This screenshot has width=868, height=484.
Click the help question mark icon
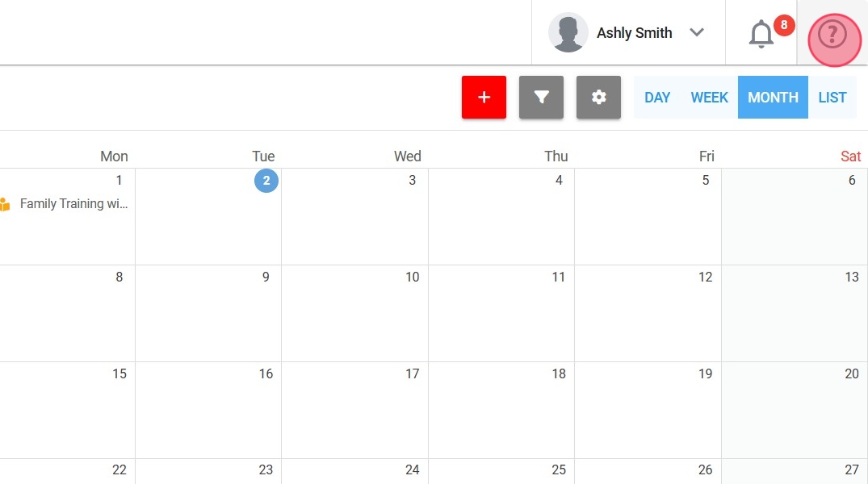click(832, 34)
